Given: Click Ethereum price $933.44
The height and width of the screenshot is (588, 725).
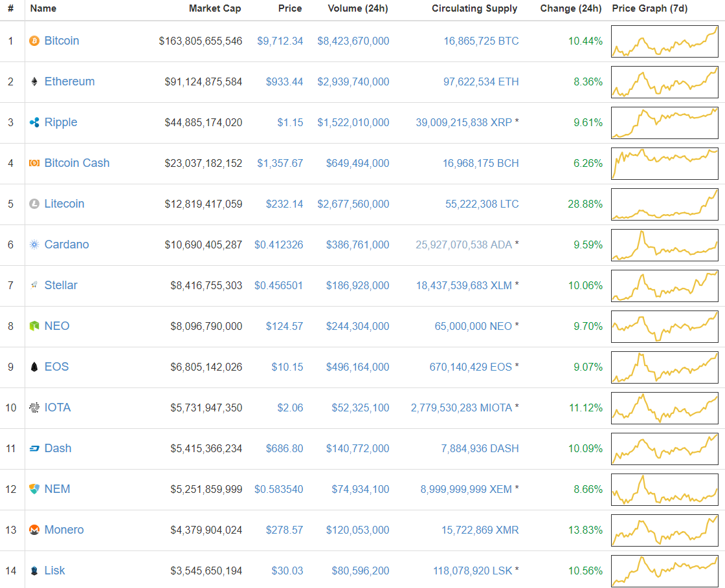Looking at the screenshot, I should (x=284, y=82).
